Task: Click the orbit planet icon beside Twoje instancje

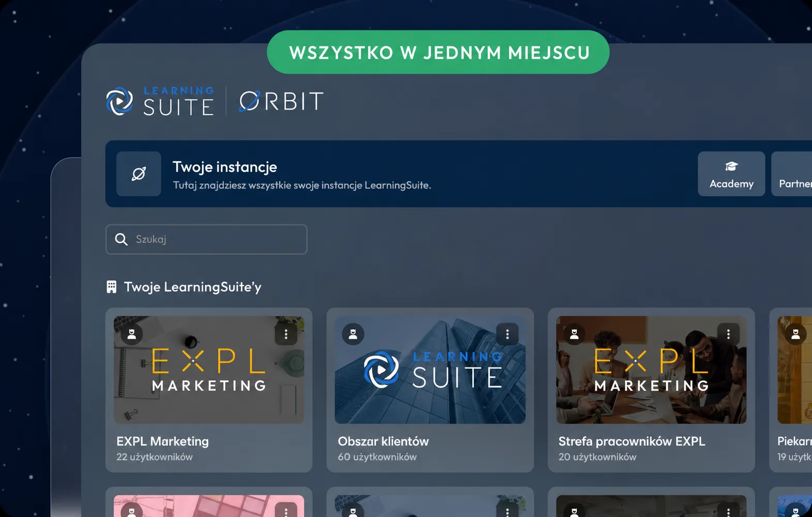Action: (x=139, y=174)
